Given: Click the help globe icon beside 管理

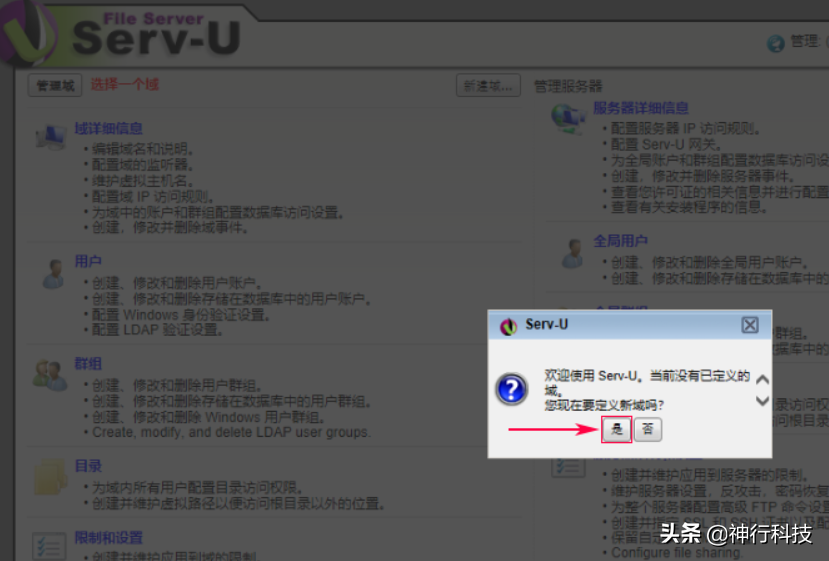Looking at the screenshot, I should click(776, 43).
